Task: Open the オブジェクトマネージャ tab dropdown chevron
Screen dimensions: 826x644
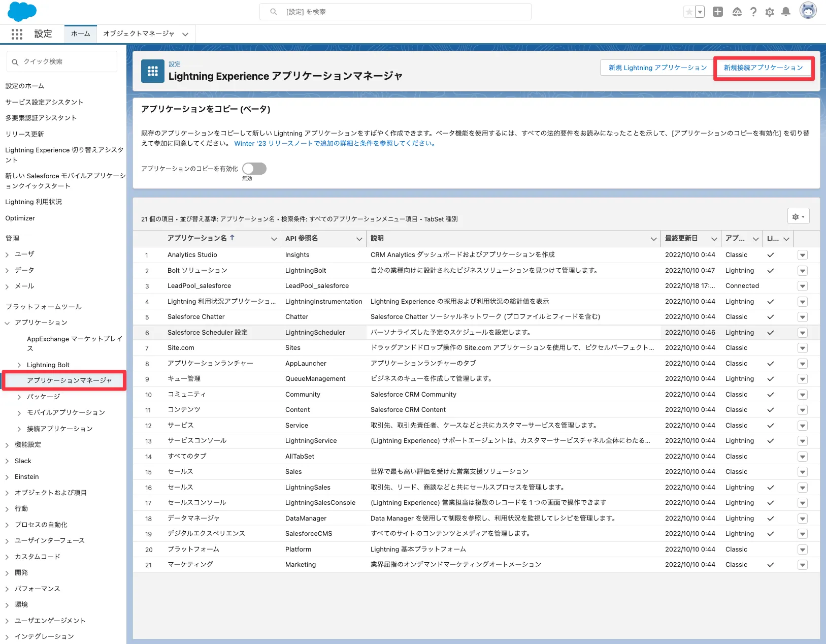Action: [185, 34]
